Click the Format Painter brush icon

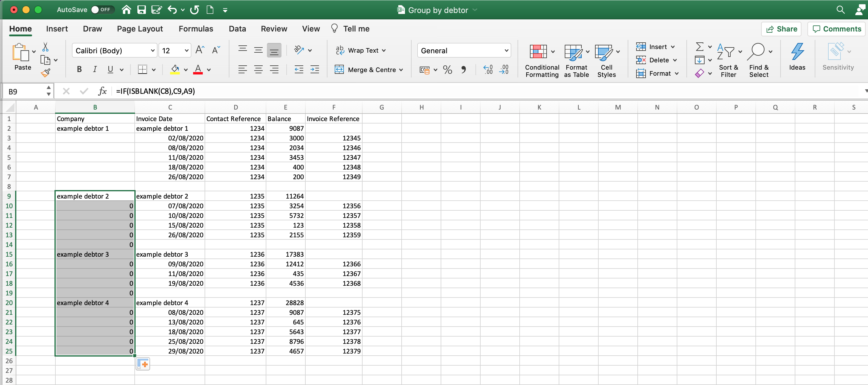pyautogui.click(x=45, y=72)
